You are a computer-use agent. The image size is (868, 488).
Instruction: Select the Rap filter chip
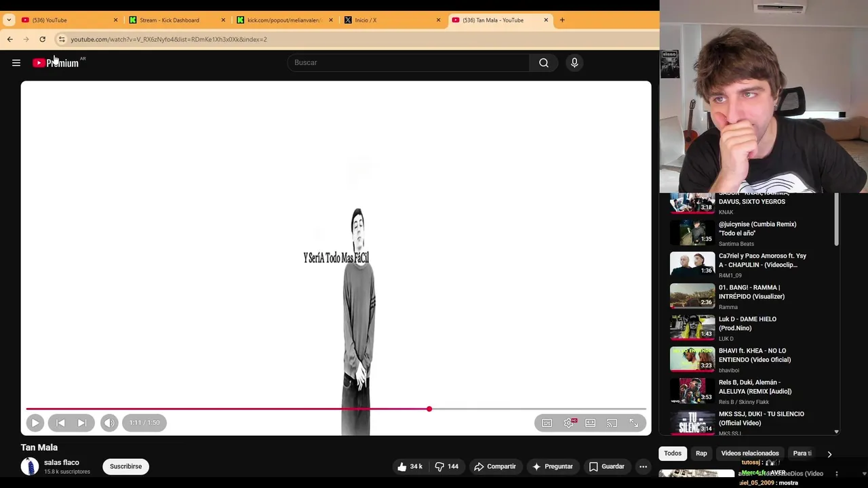pos(701,453)
